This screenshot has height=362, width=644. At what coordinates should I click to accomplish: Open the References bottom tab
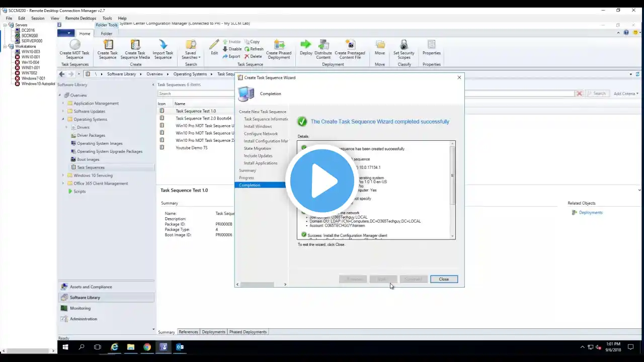tap(188, 332)
